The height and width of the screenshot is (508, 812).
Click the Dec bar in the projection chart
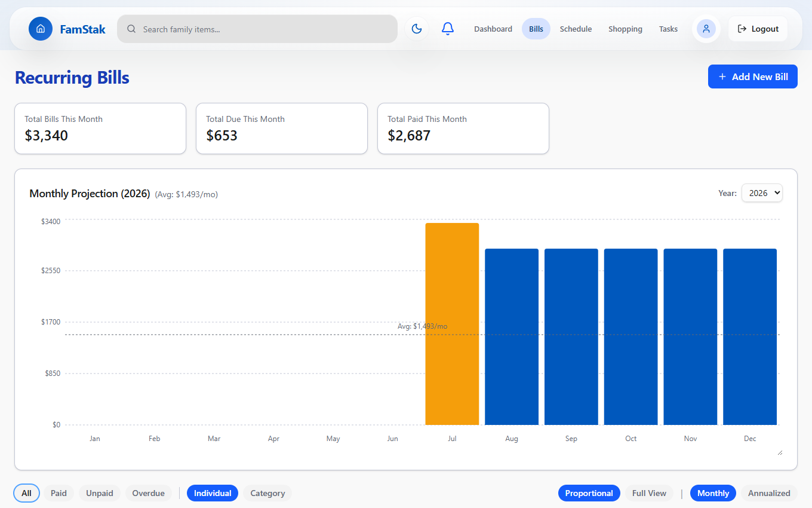[x=750, y=336]
